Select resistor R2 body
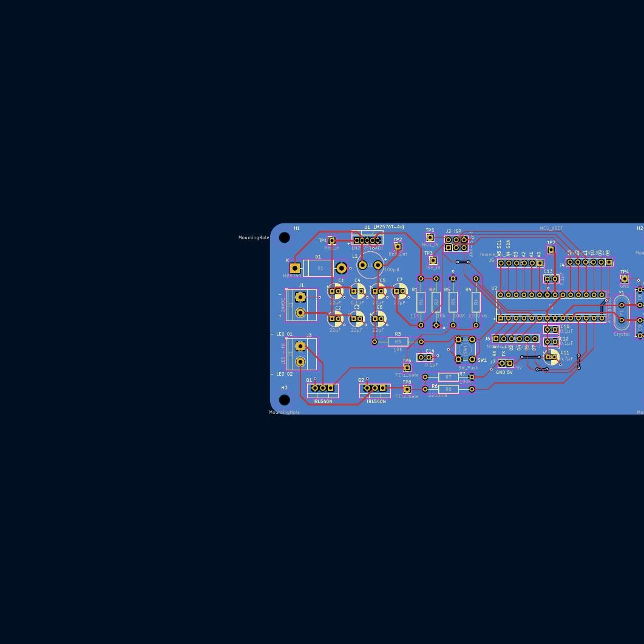This screenshot has width=644, height=644. click(x=436, y=302)
